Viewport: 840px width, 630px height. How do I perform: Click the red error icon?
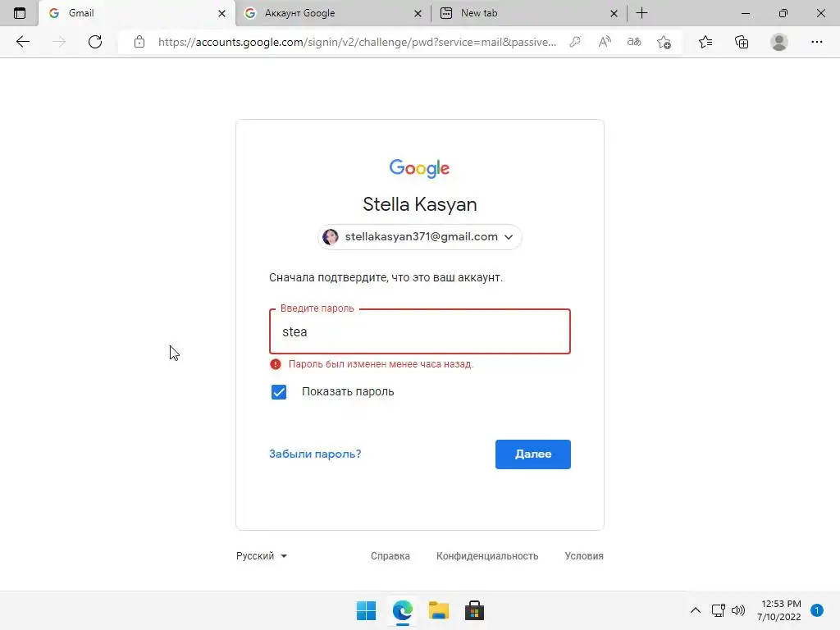click(276, 364)
